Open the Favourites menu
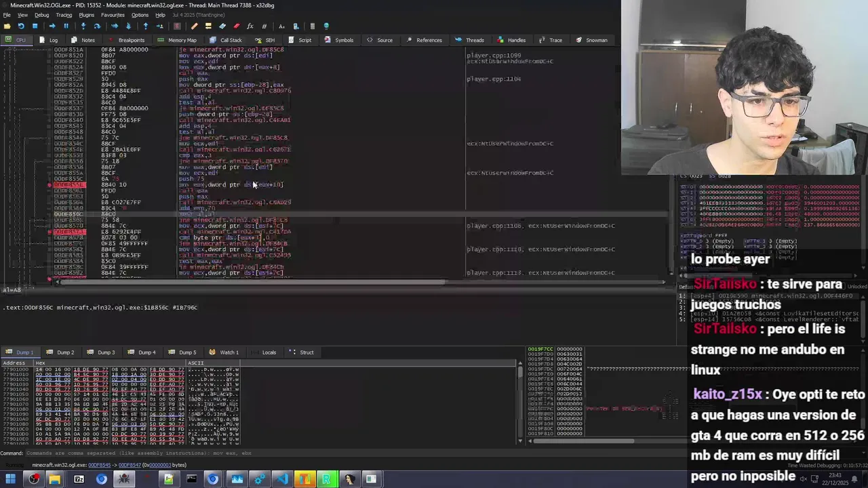868x488 pixels. (113, 15)
